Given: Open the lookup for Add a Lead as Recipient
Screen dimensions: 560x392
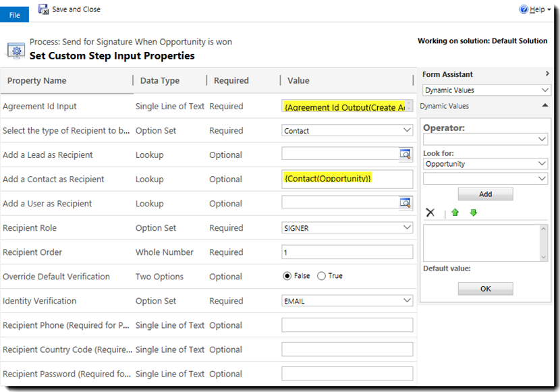Looking at the screenshot, I should click(x=405, y=155).
